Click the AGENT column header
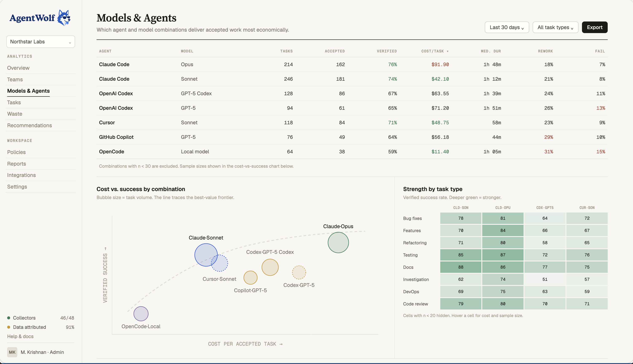 [x=105, y=51]
